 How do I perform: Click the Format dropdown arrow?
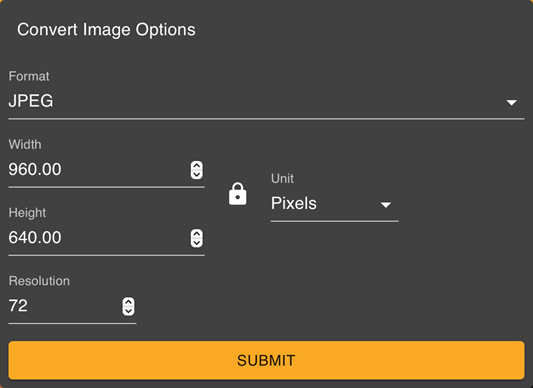pyautogui.click(x=512, y=102)
